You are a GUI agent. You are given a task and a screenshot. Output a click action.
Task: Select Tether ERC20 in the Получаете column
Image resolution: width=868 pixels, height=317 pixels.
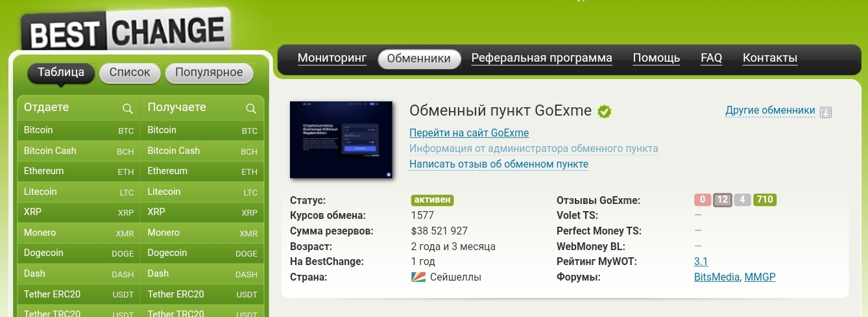point(202,295)
